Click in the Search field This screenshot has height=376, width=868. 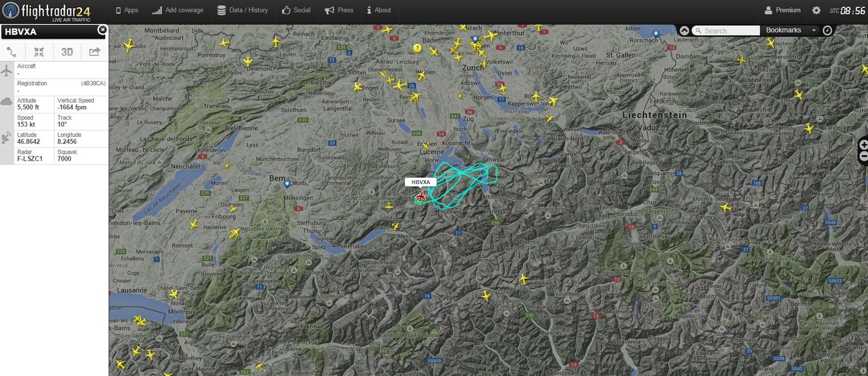730,30
